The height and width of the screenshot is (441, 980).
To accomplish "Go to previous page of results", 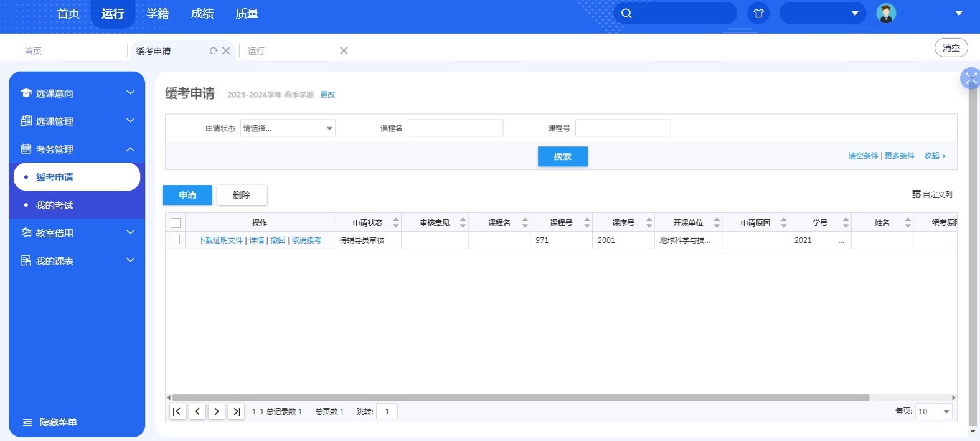I will (x=197, y=411).
